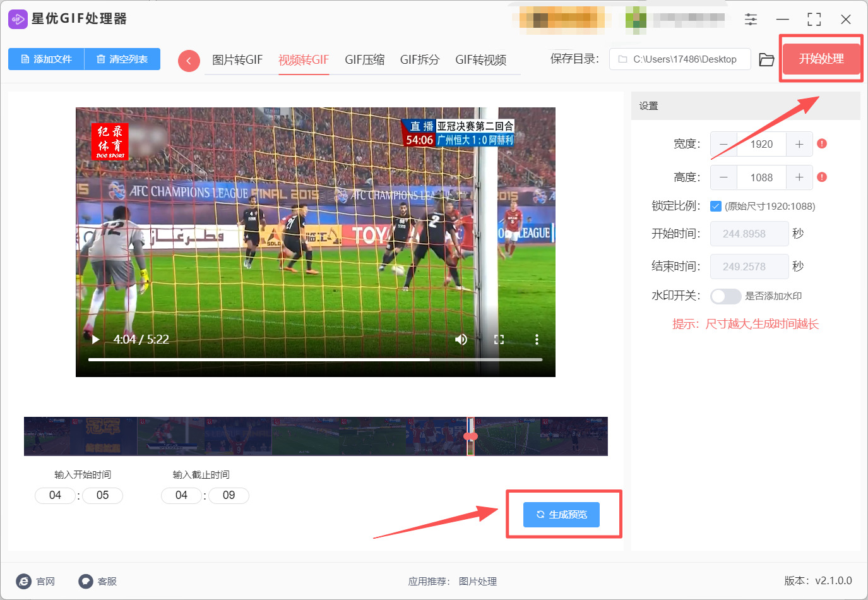Switch to the 图片转GIF tab
Viewport: 868px width, 600px height.
pyautogui.click(x=237, y=60)
